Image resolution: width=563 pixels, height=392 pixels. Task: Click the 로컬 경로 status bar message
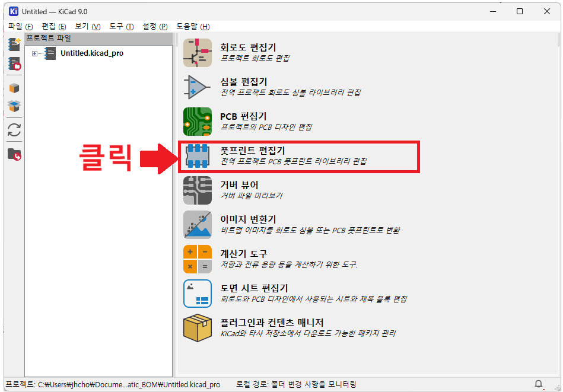click(x=296, y=384)
